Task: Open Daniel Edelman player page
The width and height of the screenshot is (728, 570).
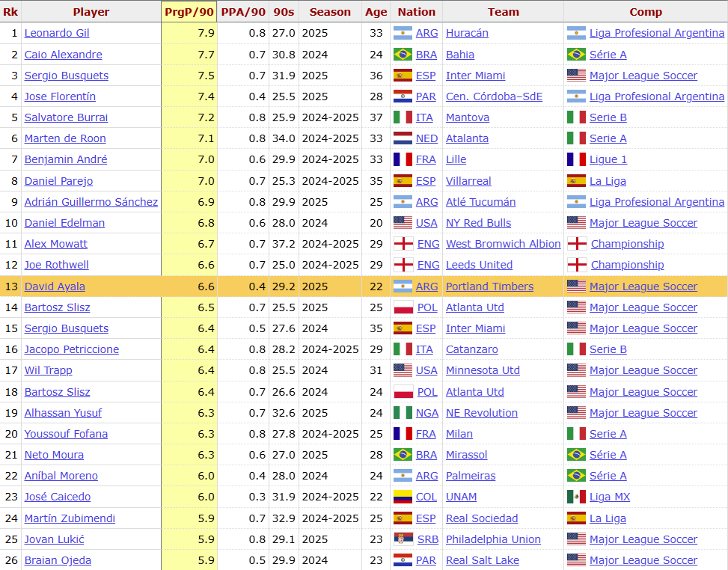Action: (x=64, y=223)
